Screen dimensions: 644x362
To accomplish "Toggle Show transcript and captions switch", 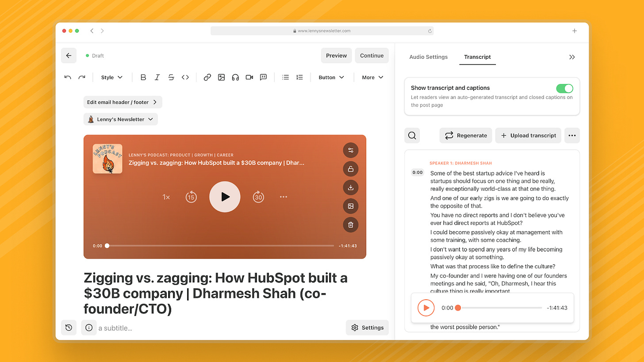I will point(565,88).
